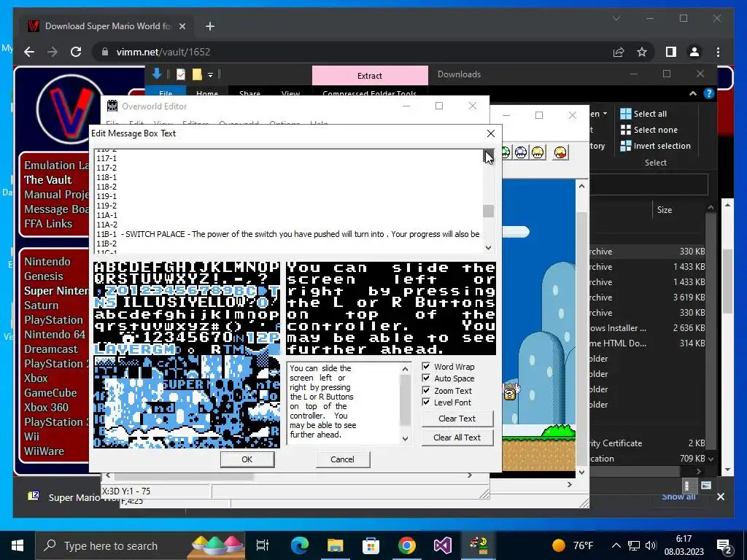Expand the Open dropdown arrow in Explorer ribbon
Screen dimensions: 747x560
605,114
